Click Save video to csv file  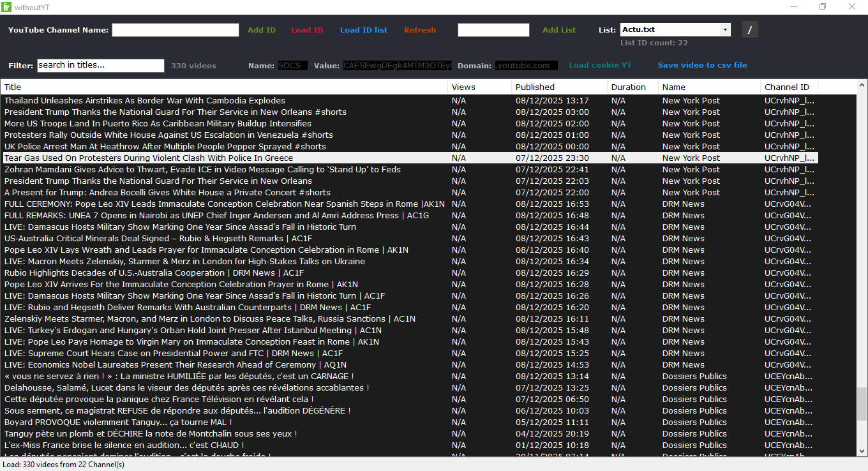coord(702,65)
